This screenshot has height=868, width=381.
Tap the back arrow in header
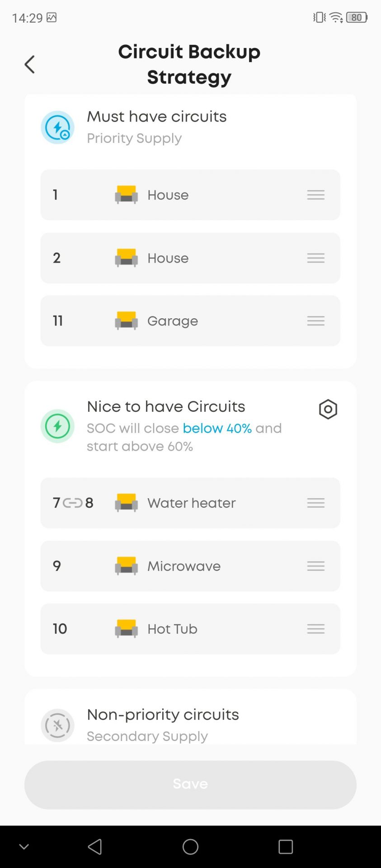tap(30, 65)
